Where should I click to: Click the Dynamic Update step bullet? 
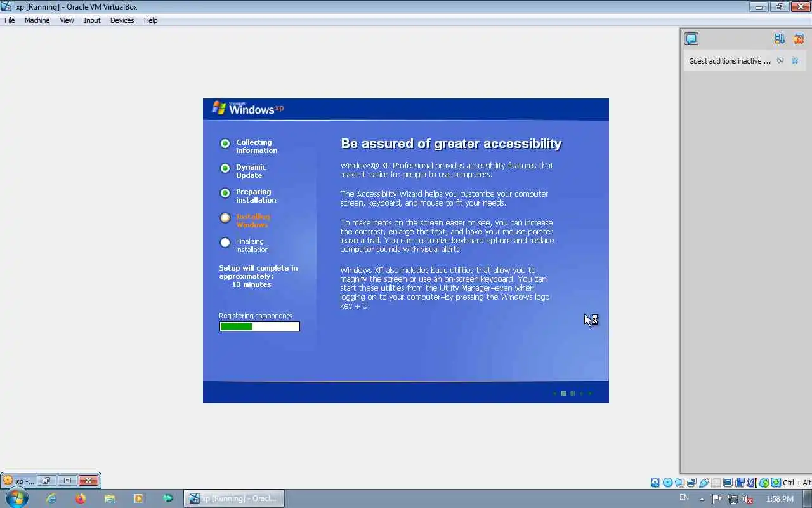[225, 168]
